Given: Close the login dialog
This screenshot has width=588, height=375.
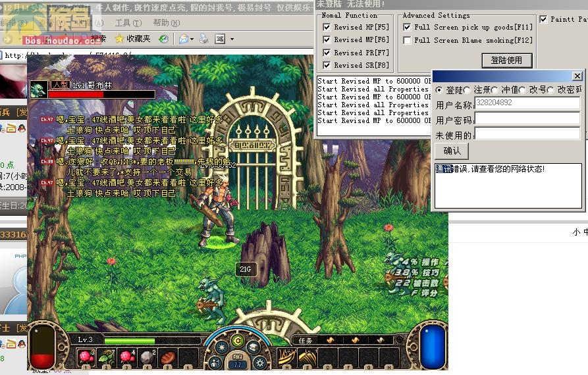Looking at the screenshot, I should point(577,76).
